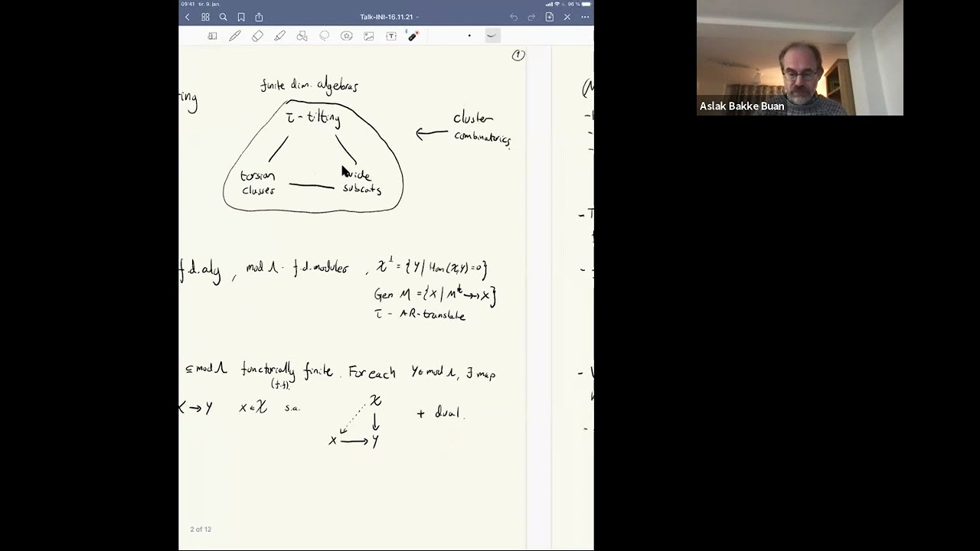Screen dimensions: 980x551
Task: Select the curved stroke style option
Action: [492, 36]
